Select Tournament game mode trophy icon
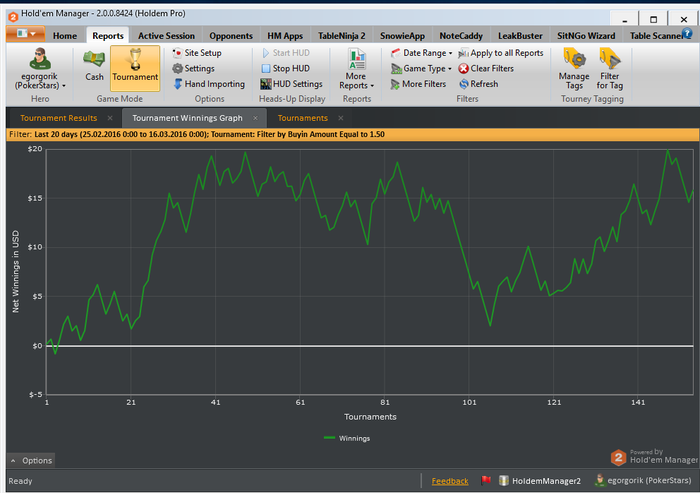The height and width of the screenshot is (493, 700). [x=135, y=68]
